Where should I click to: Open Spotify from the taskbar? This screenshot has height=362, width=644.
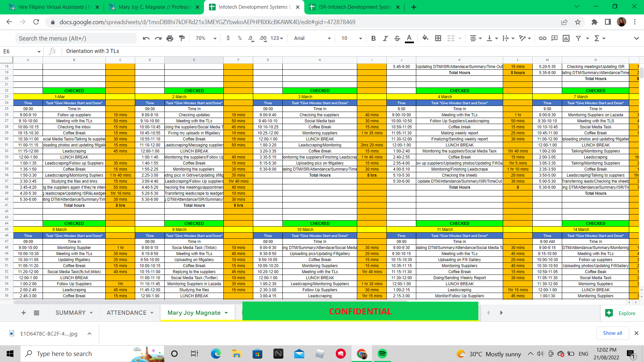point(382,354)
